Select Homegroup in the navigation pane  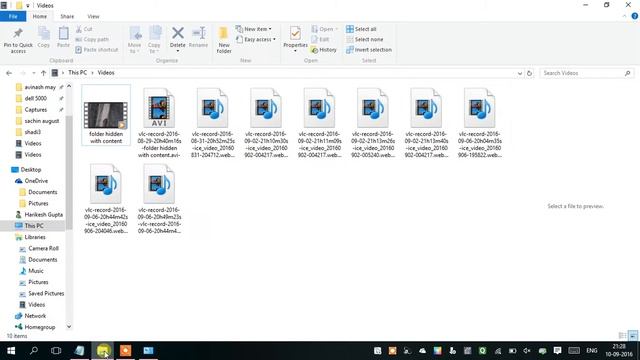[x=39, y=327]
